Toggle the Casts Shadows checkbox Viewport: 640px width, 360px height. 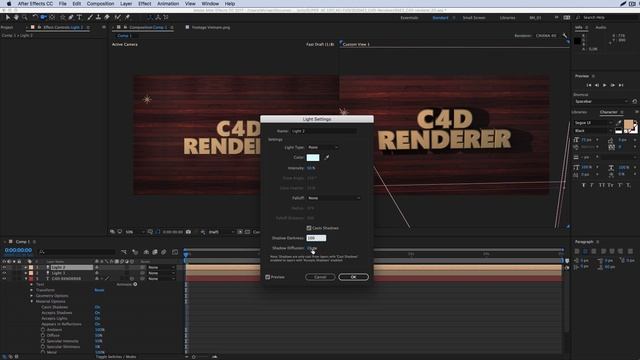309,228
